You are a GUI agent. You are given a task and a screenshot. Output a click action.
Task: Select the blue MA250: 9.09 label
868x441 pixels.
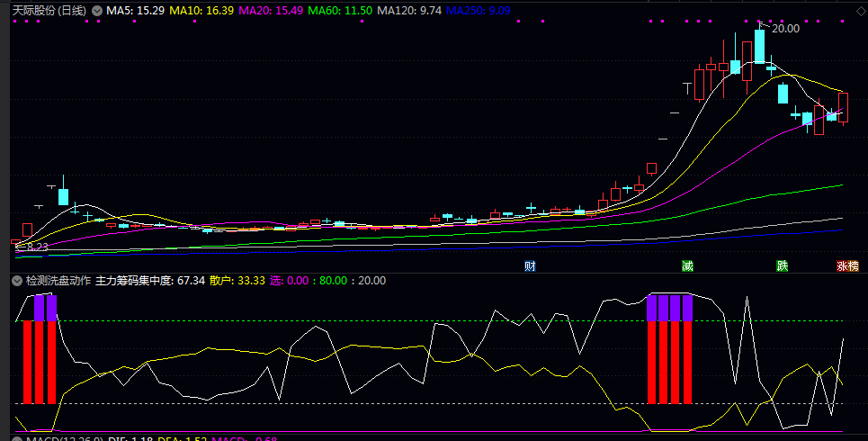coord(479,11)
